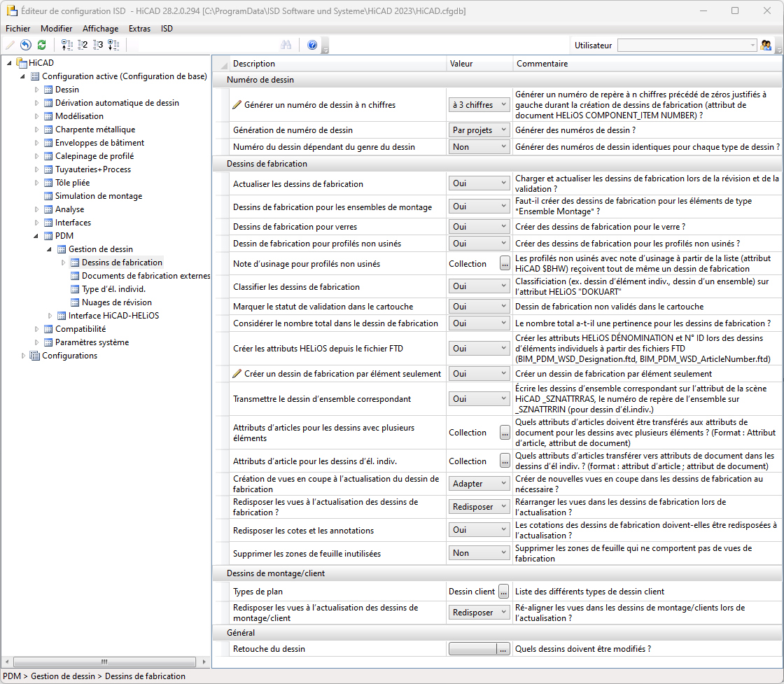Click the Configurations node icon
This screenshot has width=784, height=684.
(34, 356)
